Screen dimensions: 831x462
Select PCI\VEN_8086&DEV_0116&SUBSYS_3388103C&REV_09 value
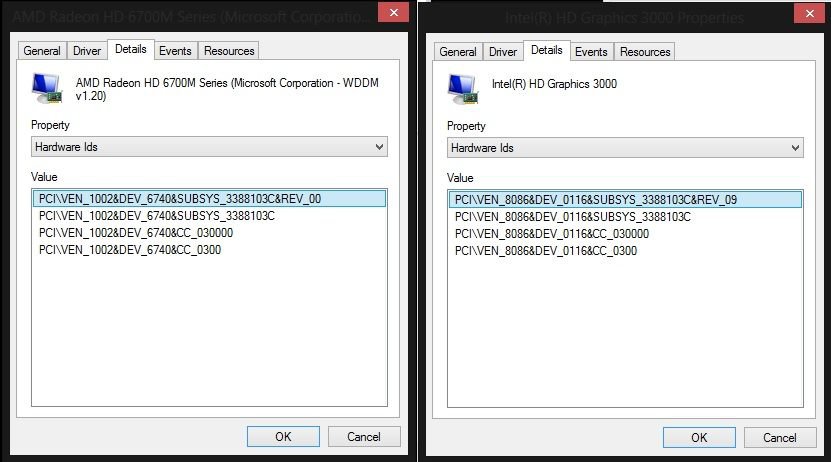625,200
